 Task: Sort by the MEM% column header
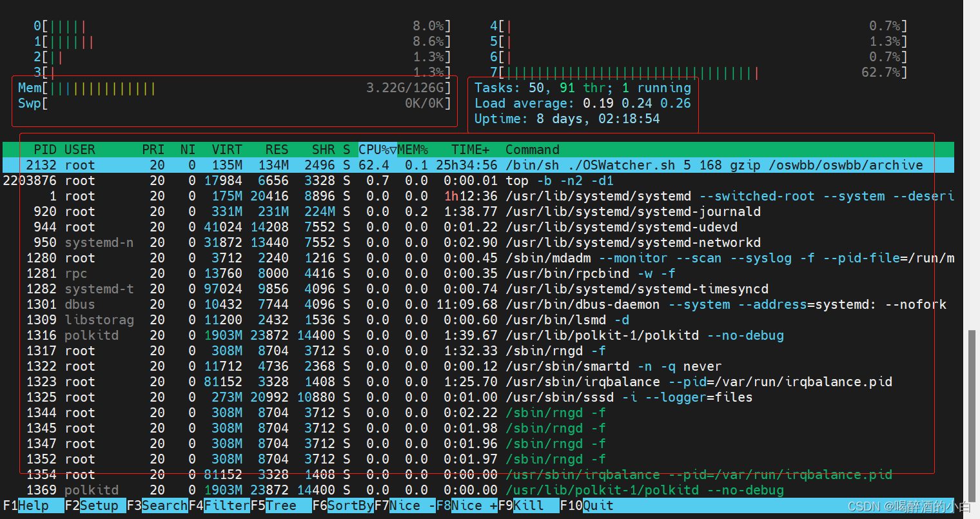(x=413, y=150)
